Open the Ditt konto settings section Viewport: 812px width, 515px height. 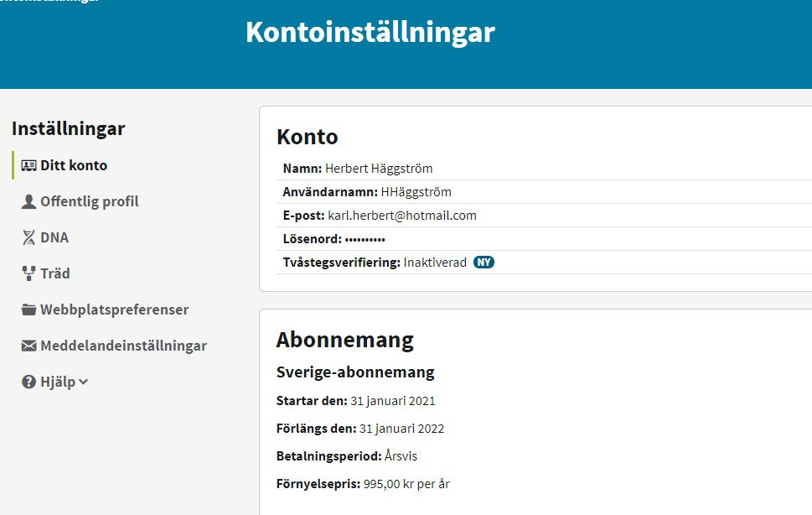pyautogui.click(x=74, y=166)
